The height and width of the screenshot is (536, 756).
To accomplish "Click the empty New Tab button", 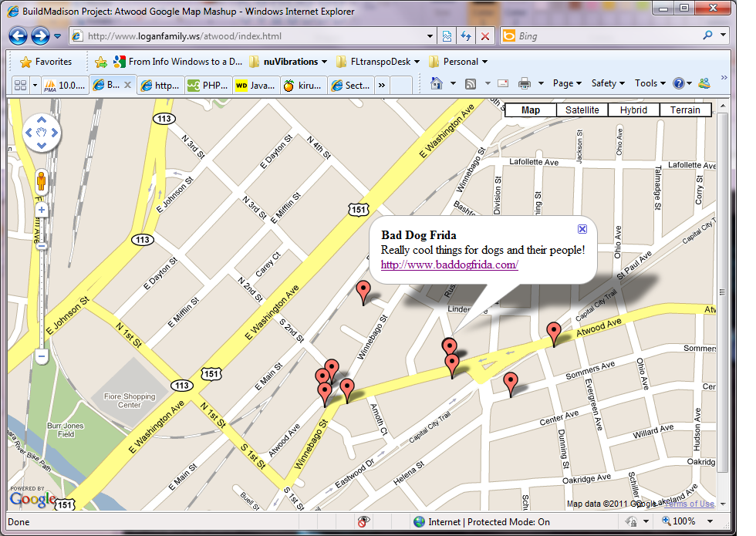I will click(400, 86).
